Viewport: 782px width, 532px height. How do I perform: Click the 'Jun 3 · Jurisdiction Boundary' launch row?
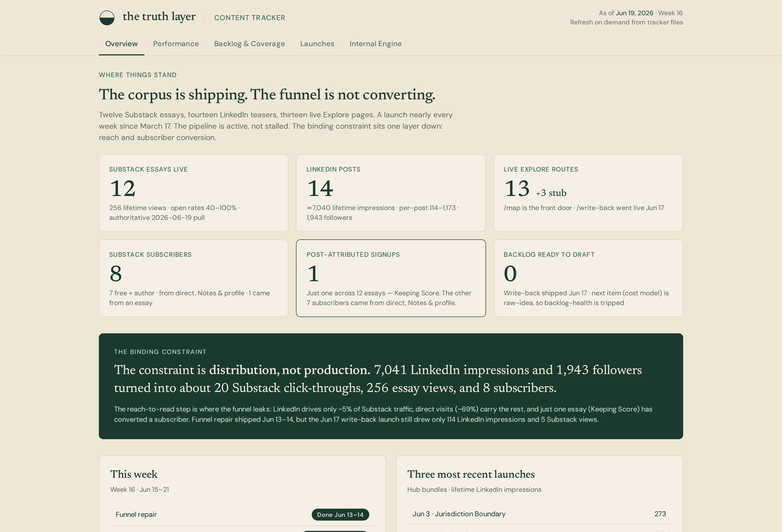(x=540, y=514)
